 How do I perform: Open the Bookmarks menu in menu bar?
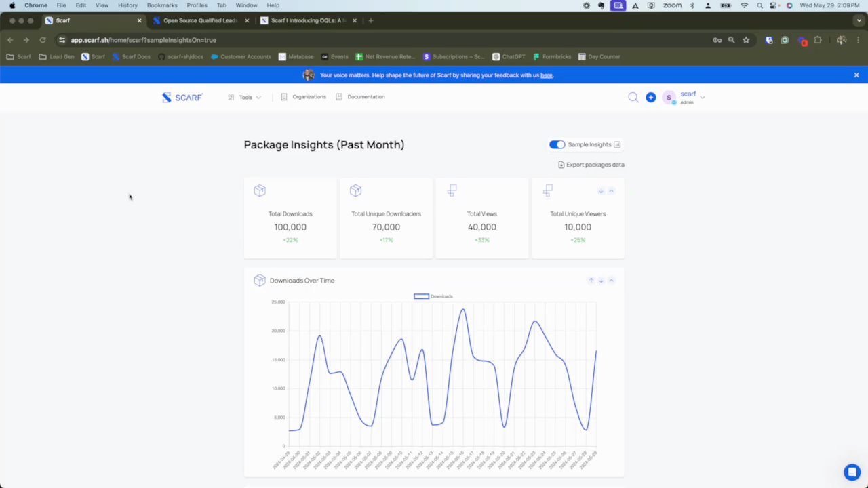[162, 5]
